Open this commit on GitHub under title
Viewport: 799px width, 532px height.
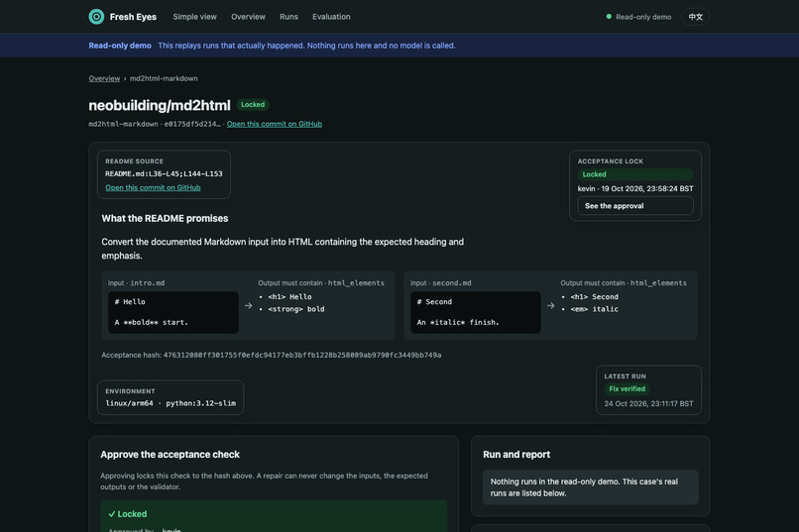point(275,124)
